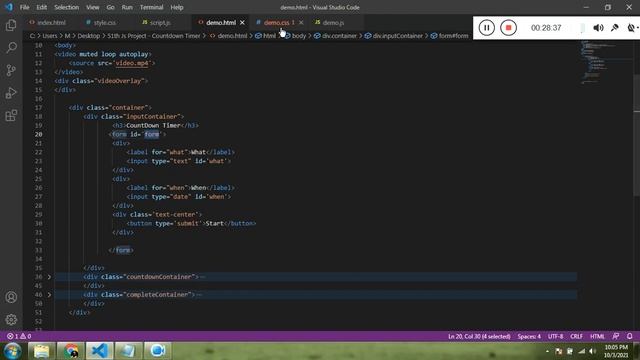The width and height of the screenshot is (640, 360).
Task: Open File Explorer from taskbar
Action: tap(41, 351)
